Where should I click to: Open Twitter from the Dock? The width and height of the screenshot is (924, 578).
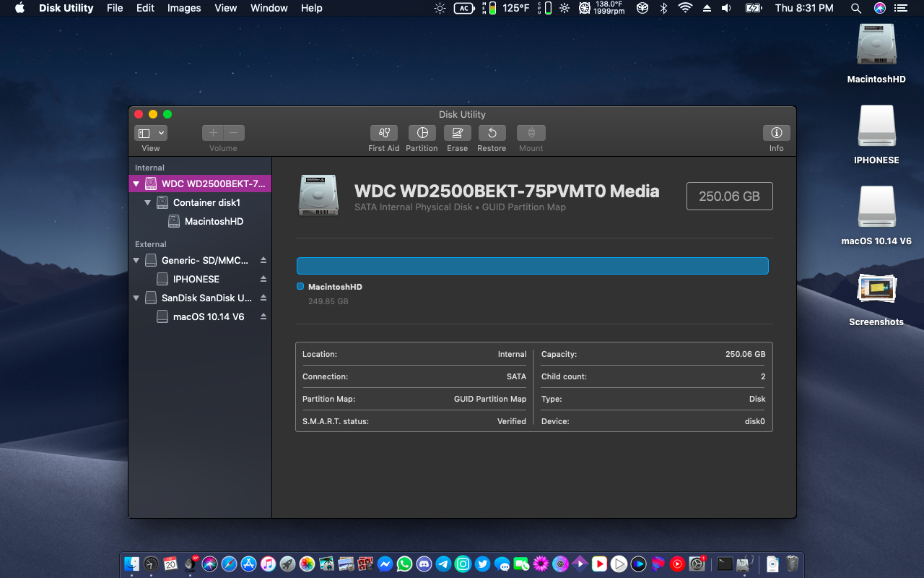[x=482, y=564]
